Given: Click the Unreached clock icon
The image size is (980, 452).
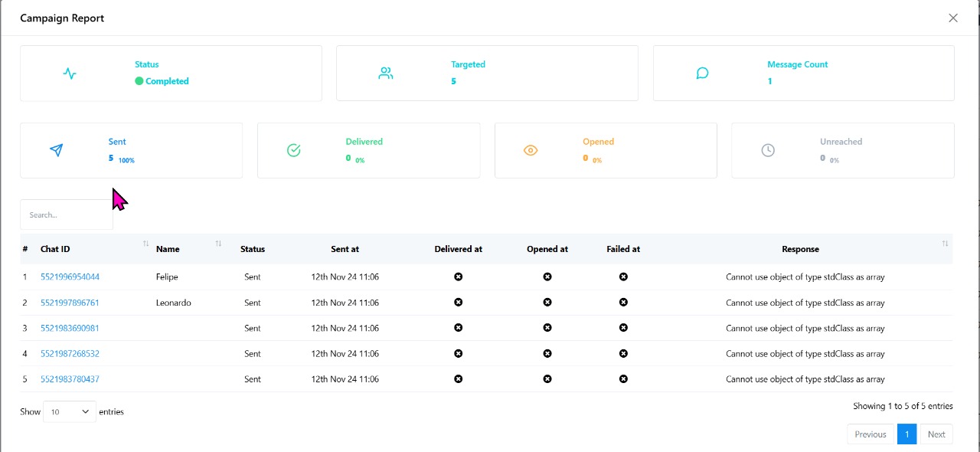Looking at the screenshot, I should click(768, 150).
